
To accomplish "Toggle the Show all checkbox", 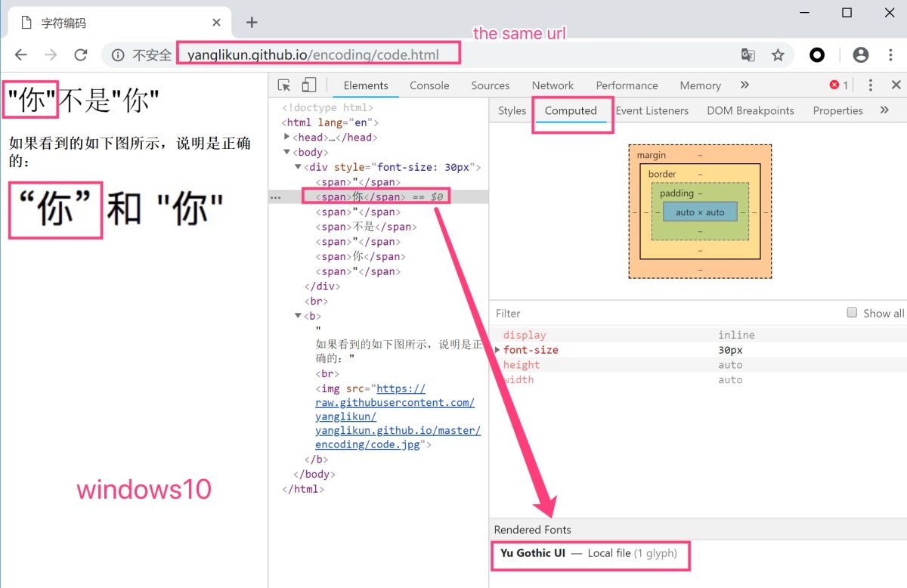I will (x=852, y=313).
